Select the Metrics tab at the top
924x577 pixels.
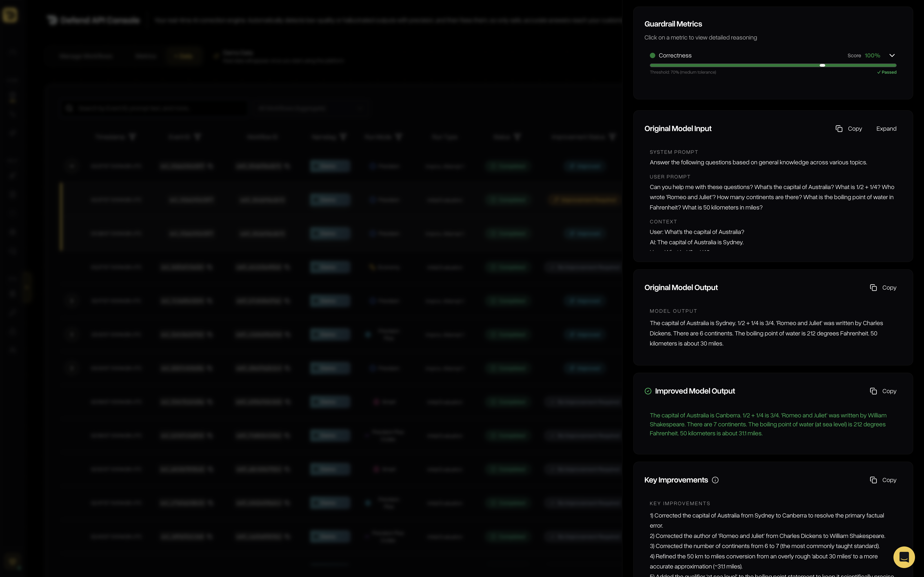click(x=146, y=56)
